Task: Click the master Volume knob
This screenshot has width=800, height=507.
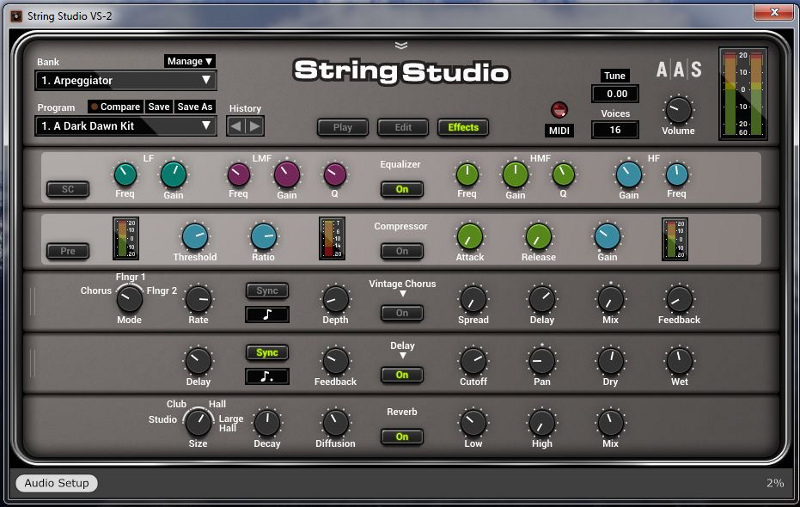Action: click(679, 110)
